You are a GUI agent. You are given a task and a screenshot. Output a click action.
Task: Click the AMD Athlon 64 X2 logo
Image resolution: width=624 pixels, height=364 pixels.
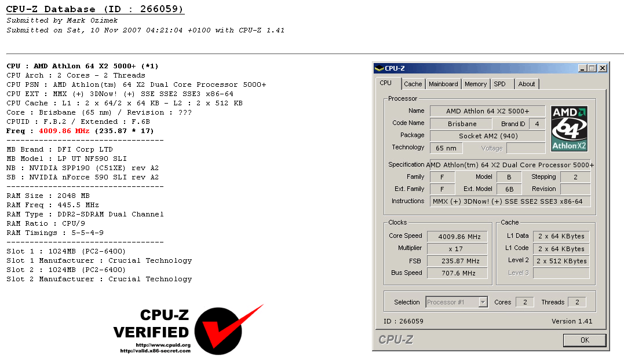pyautogui.click(x=569, y=128)
